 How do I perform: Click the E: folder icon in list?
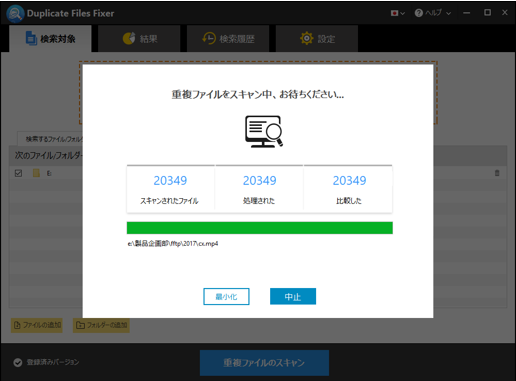coord(36,173)
